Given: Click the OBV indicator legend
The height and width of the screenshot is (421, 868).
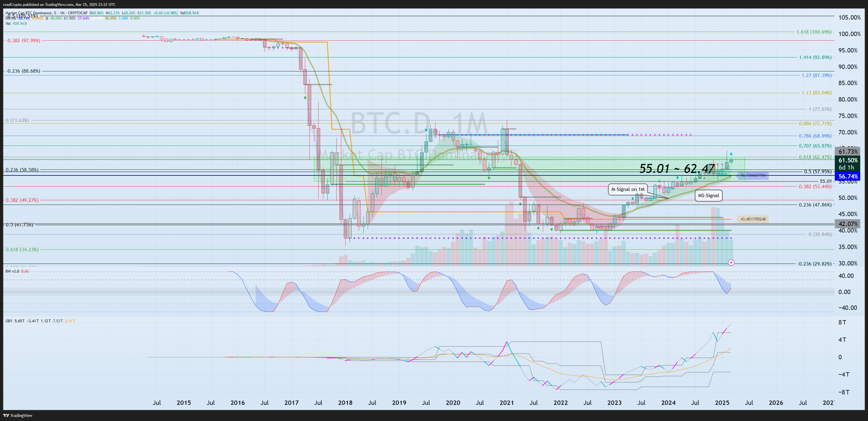Looking at the screenshot, I should pos(9,321).
